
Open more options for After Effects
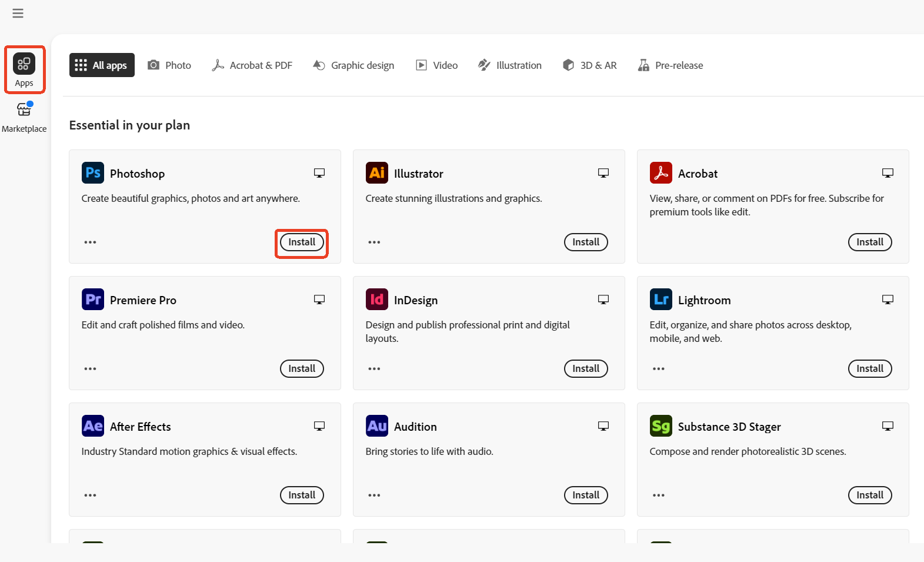(90, 496)
